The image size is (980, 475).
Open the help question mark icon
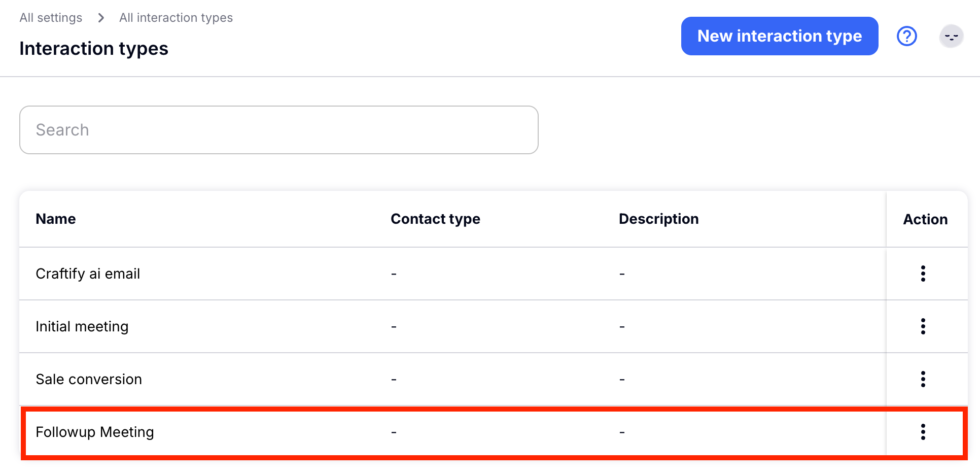tap(906, 36)
